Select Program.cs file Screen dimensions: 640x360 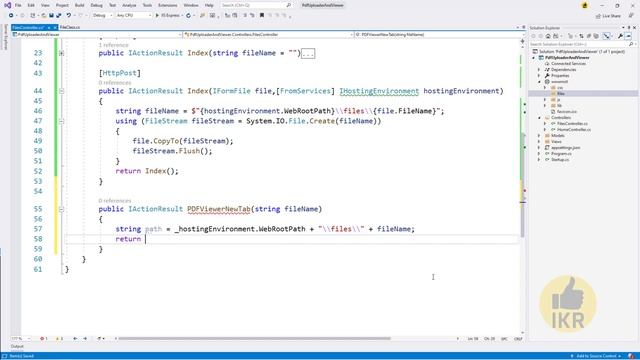point(561,153)
